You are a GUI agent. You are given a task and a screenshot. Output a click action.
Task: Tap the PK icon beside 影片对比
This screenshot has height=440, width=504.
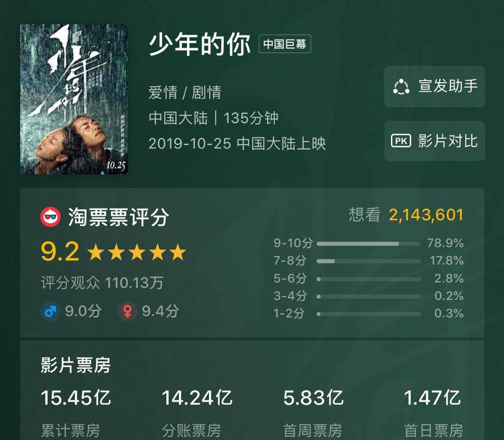click(x=401, y=140)
